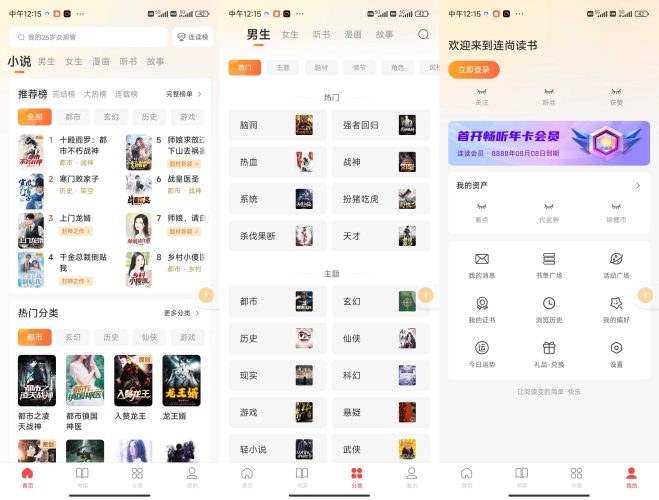Click search magnifier icon on category screen
The width and height of the screenshot is (659, 500).
point(424,34)
